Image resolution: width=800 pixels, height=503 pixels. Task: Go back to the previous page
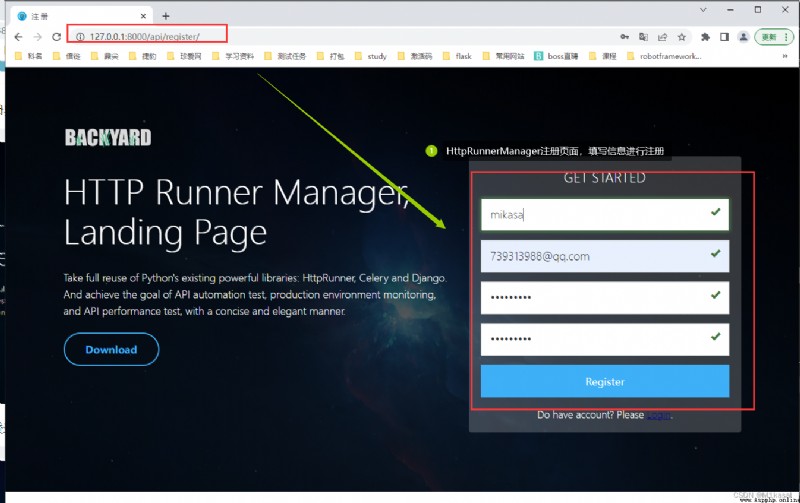[x=18, y=37]
